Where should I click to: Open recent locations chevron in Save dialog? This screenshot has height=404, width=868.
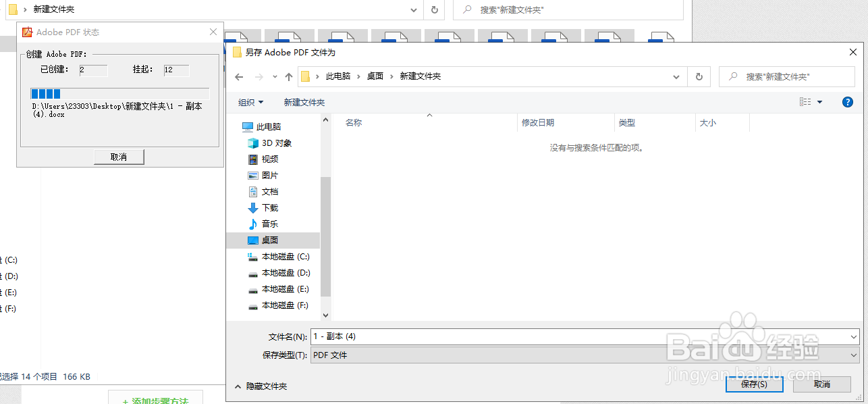pyautogui.click(x=275, y=77)
